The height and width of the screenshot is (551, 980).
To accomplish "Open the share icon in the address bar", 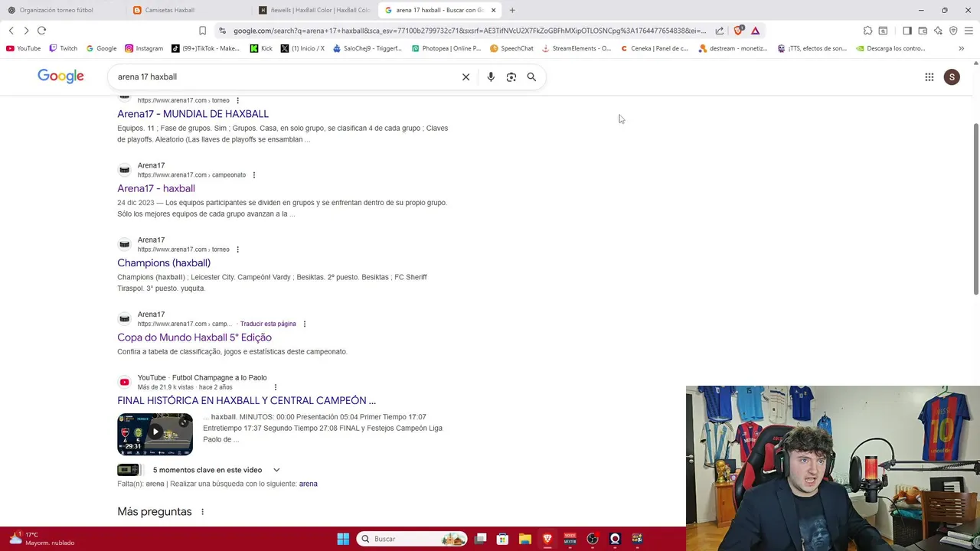I will pos(720,31).
